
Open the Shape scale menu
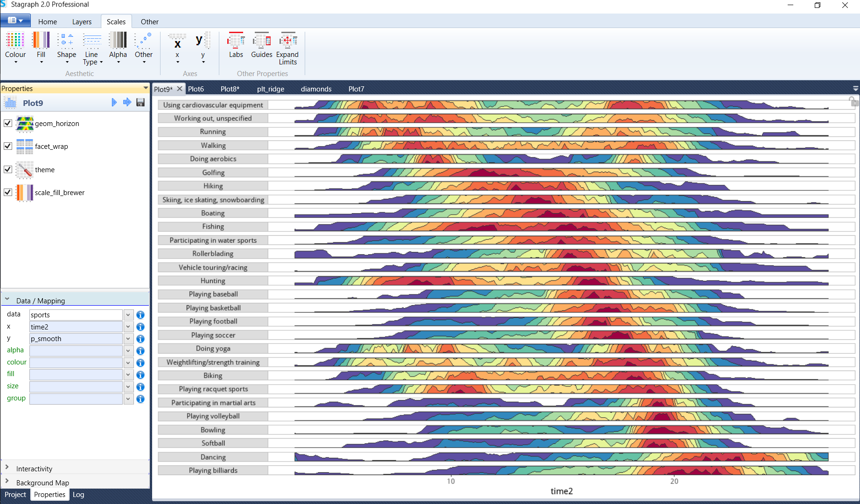coord(67,48)
